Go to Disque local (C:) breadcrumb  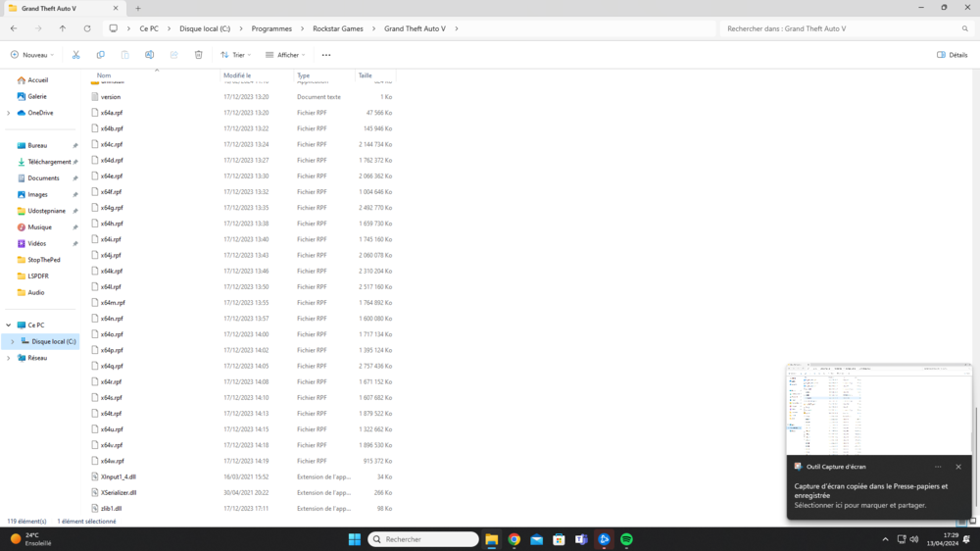point(205,28)
